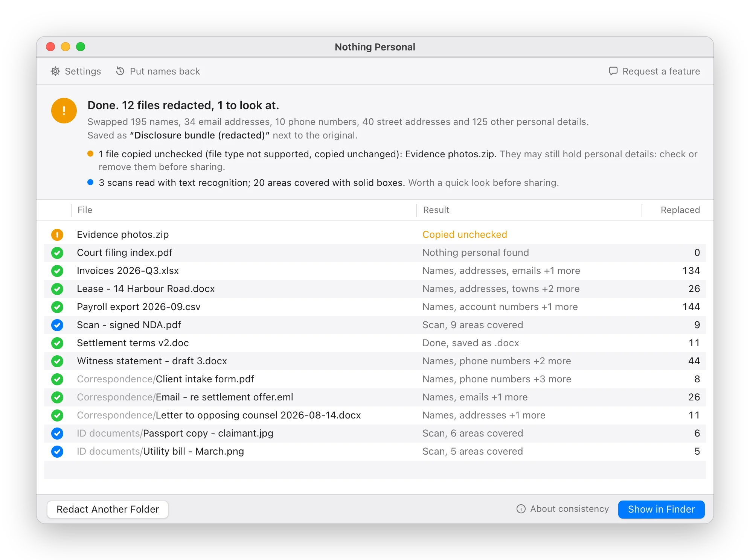Click the blue check for Passport copy - claimant.jpg
Screen dimensions: 750x560
(x=57, y=434)
